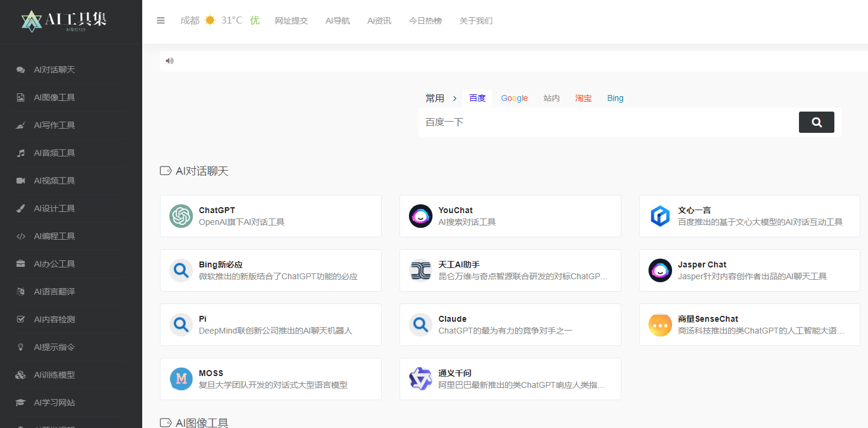Select the Google search engine tab
The width and height of the screenshot is (868, 428).
click(x=514, y=99)
